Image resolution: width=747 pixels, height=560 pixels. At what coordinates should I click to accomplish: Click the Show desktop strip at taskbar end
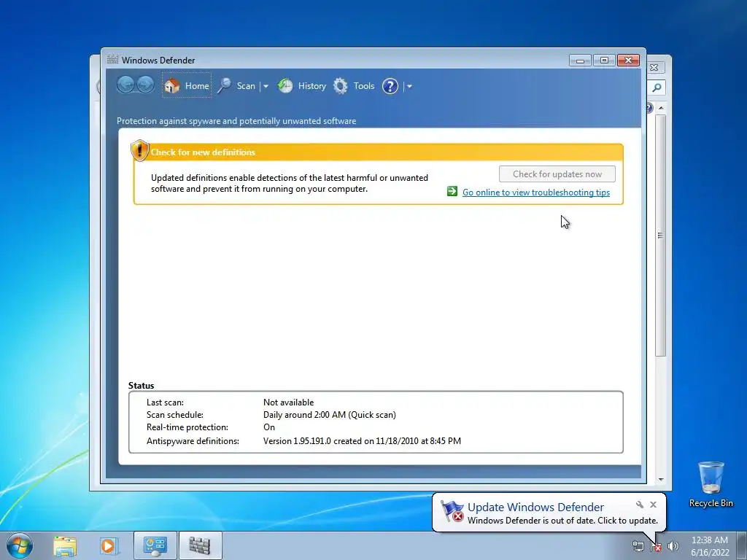[x=742, y=545]
